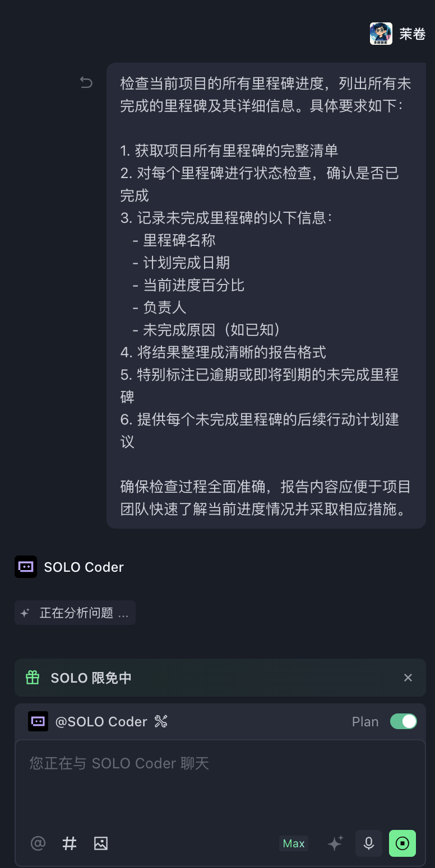Click the user's milestone request message bubble
The height and width of the screenshot is (868, 435).
(x=266, y=296)
